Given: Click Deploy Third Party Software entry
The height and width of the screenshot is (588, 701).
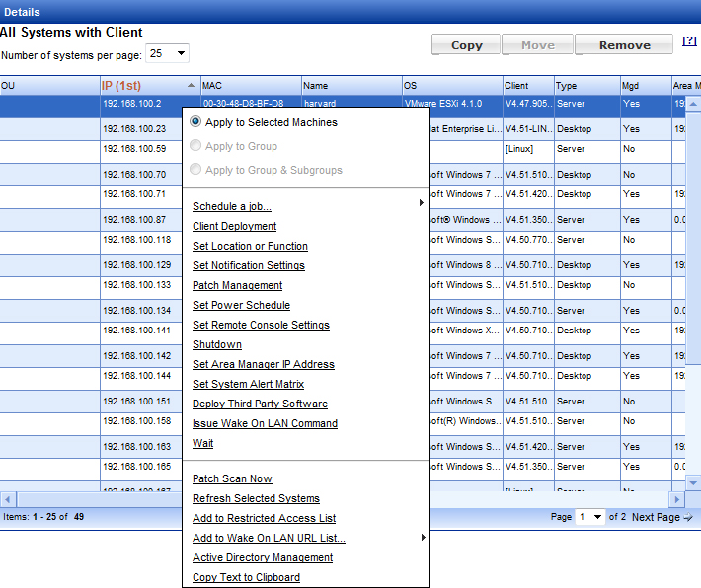Looking at the screenshot, I should pyautogui.click(x=260, y=404).
